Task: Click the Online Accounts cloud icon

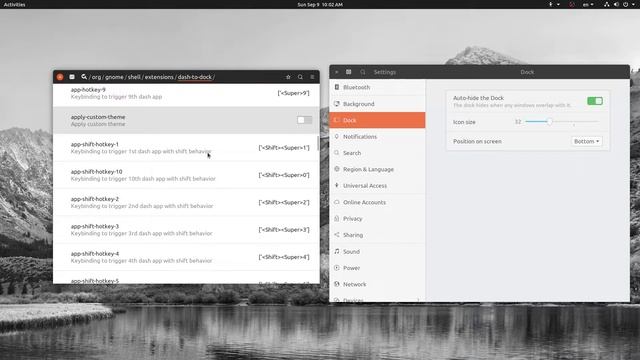Action: coord(337,202)
